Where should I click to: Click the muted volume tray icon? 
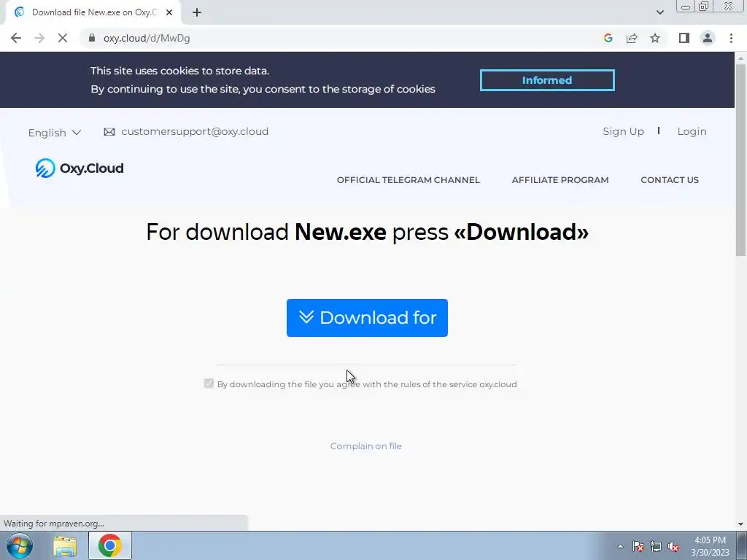click(x=673, y=546)
